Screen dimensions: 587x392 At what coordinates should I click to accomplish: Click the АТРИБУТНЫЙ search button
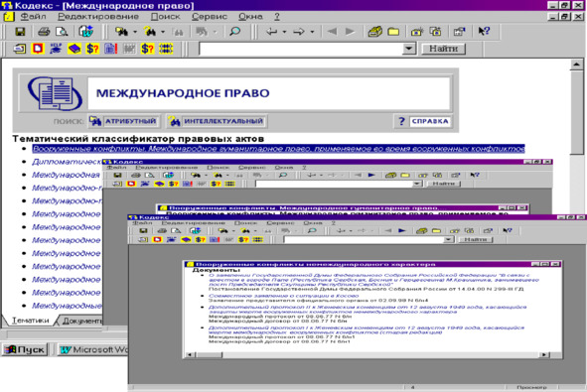tap(124, 121)
